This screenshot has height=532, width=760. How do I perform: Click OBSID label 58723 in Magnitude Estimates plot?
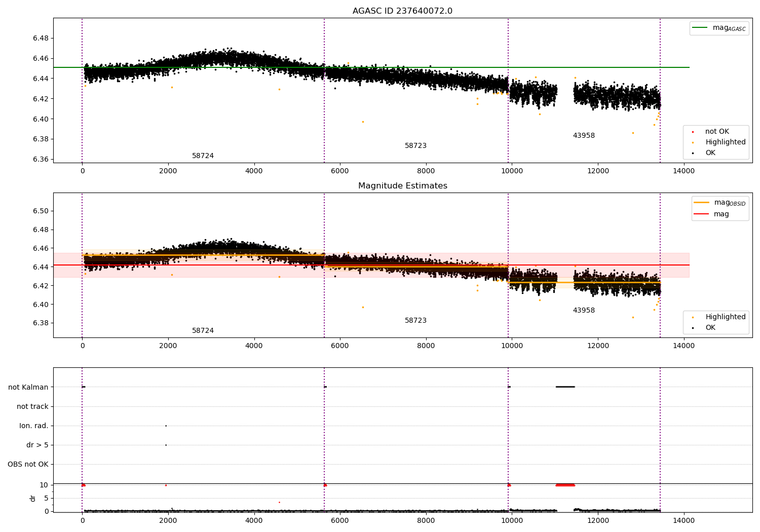pos(415,321)
